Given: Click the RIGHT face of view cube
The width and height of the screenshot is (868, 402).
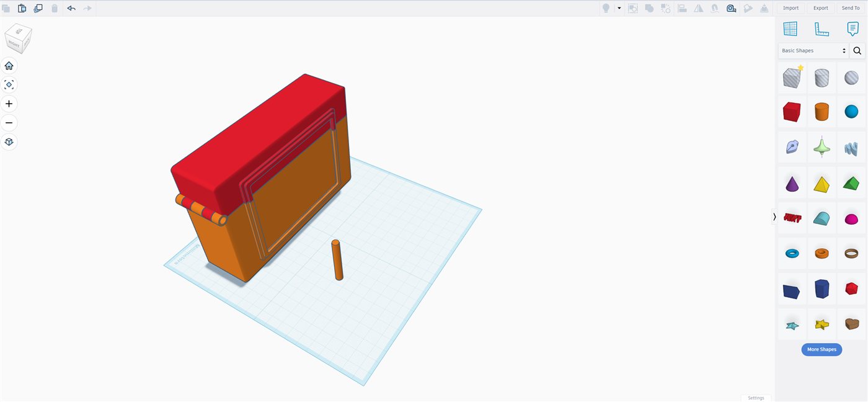Looking at the screenshot, I should point(13,45).
